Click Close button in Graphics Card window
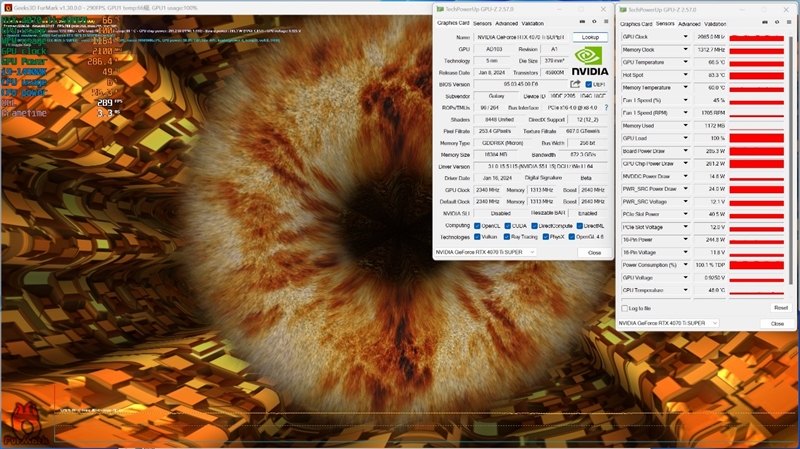 594,253
